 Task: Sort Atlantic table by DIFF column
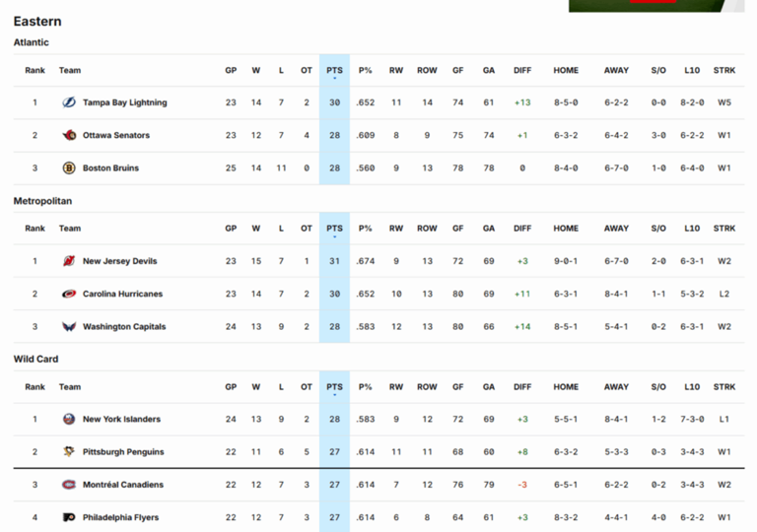pyautogui.click(x=522, y=71)
